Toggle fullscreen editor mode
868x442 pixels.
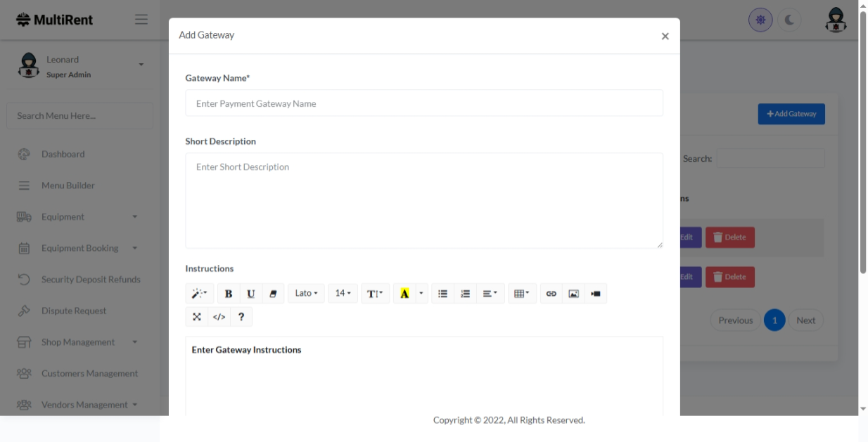197,317
